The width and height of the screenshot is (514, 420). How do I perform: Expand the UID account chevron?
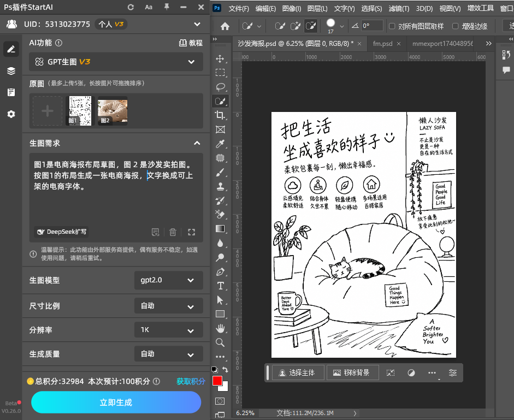click(197, 24)
